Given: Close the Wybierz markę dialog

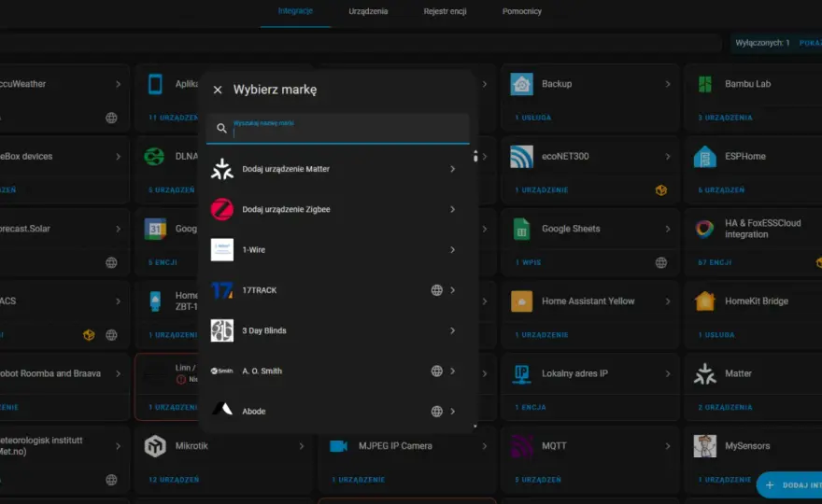Looking at the screenshot, I should [218, 91].
